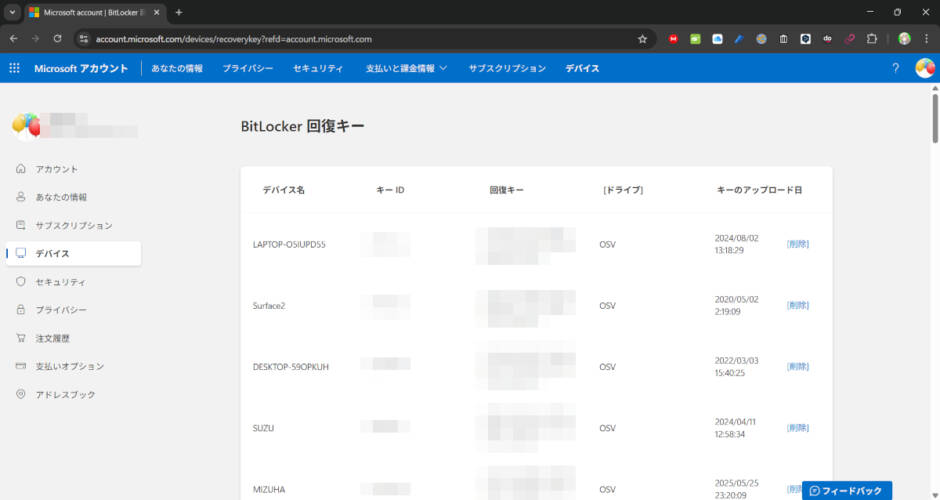The width and height of the screenshot is (940, 500).
Task: Click the 回復キー column header
Action: pos(507,190)
